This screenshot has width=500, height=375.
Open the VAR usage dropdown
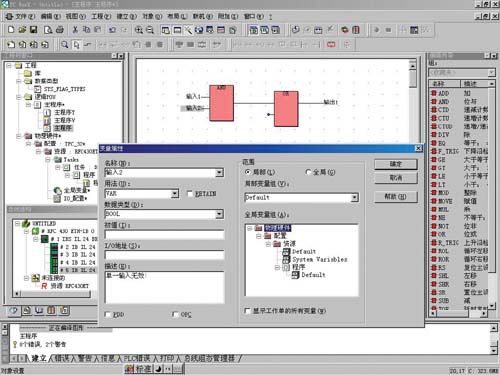pyautogui.click(x=175, y=193)
